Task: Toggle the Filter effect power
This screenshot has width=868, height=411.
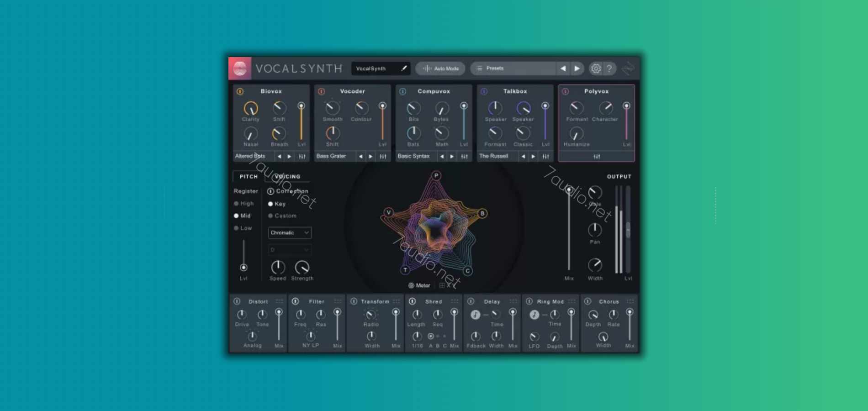Action: click(x=295, y=301)
